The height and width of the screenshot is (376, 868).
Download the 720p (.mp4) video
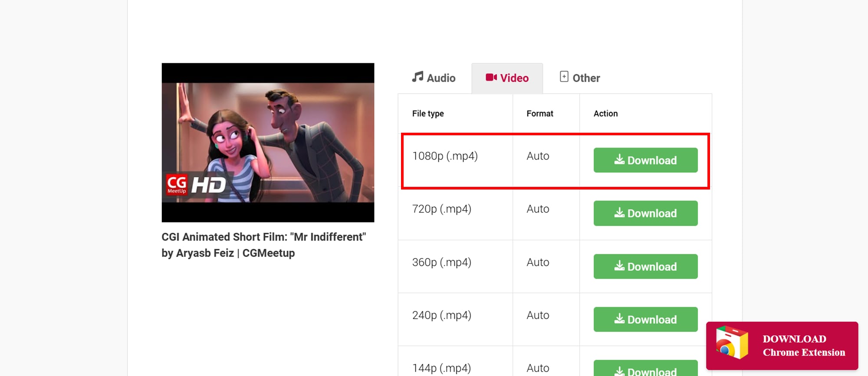click(645, 213)
